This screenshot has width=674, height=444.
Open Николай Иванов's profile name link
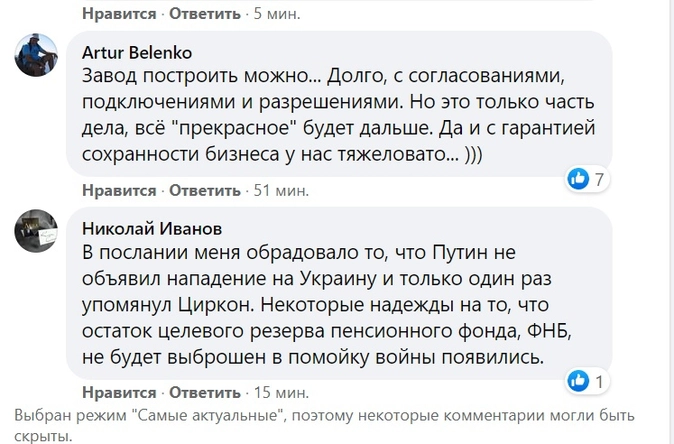pyautogui.click(x=152, y=229)
